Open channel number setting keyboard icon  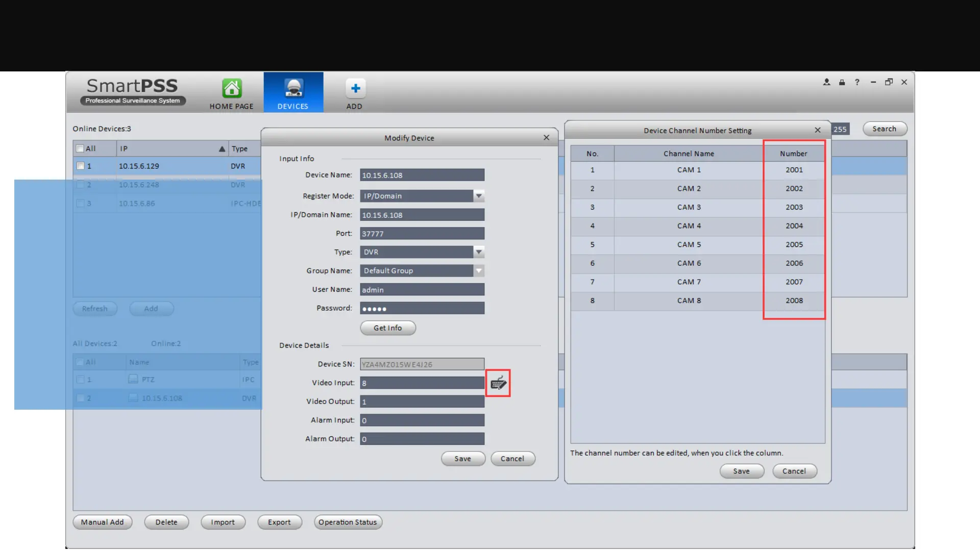pos(498,383)
